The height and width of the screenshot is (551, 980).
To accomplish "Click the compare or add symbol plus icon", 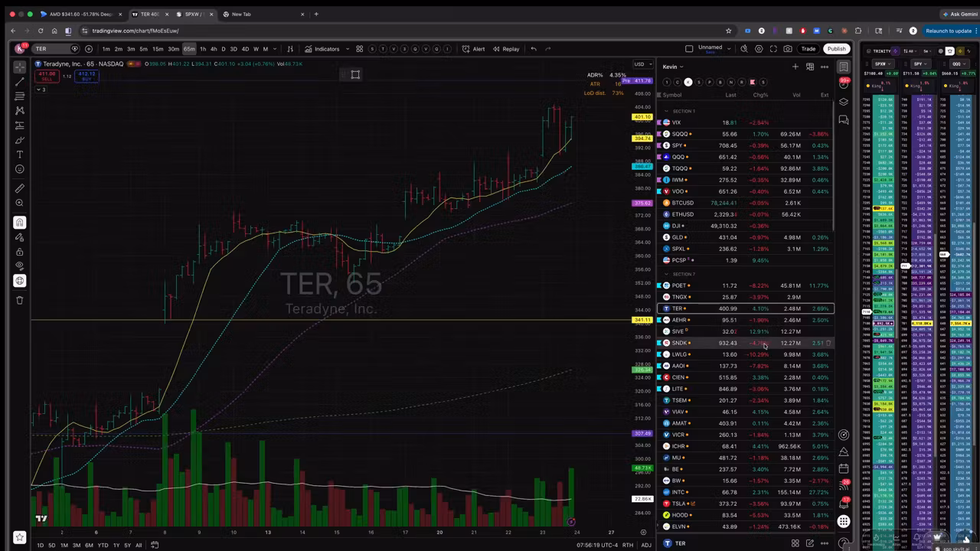I will point(89,49).
